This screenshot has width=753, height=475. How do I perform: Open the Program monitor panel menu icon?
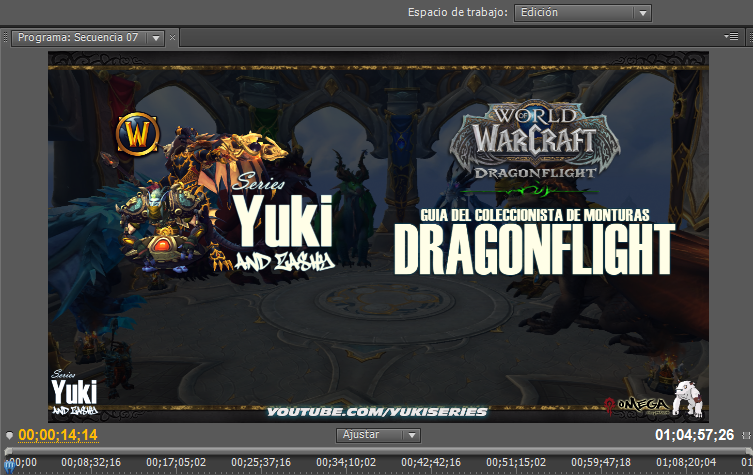[x=731, y=37]
